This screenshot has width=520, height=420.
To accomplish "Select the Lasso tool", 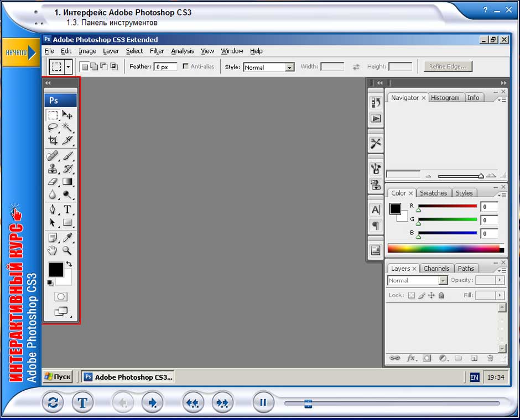I will (x=53, y=128).
